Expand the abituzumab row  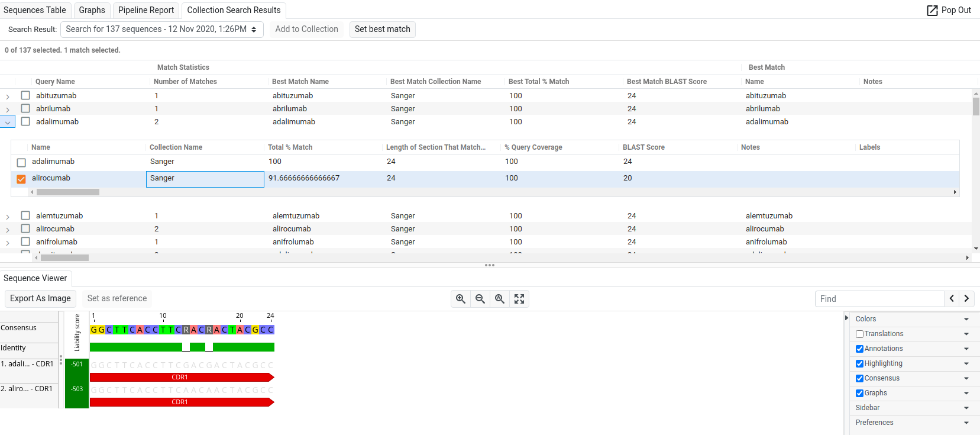pos(8,96)
